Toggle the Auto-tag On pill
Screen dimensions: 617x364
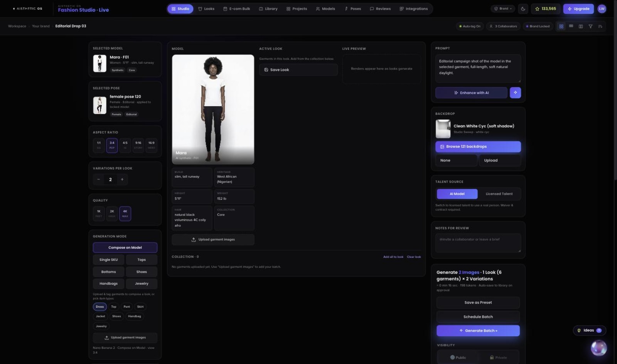pos(470,26)
